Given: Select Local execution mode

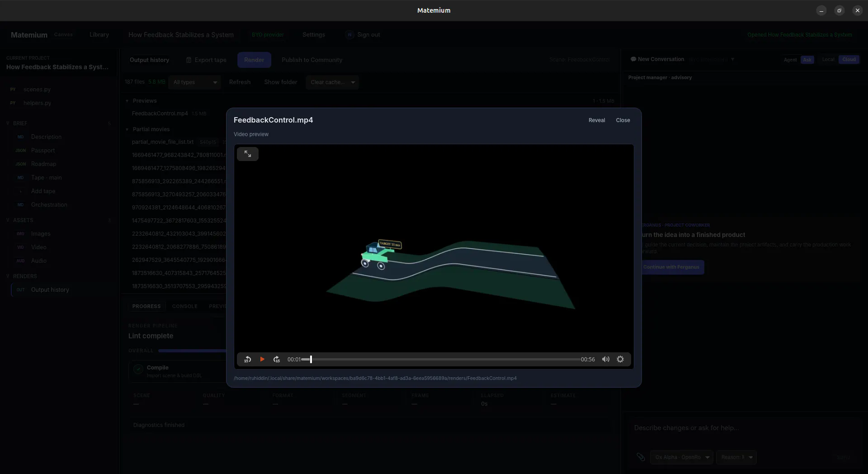Looking at the screenshot, I should (x=828, y=59).
